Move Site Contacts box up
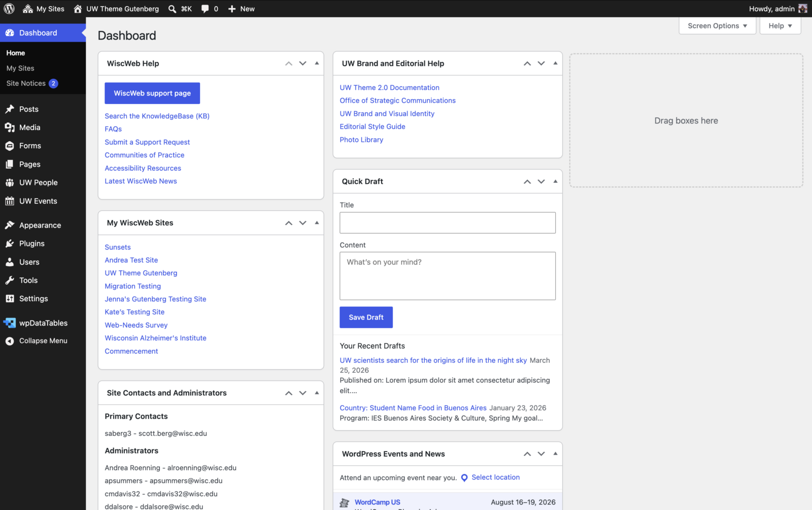The image size is (812, 510). pyautogui.click(x=289, y=393)
